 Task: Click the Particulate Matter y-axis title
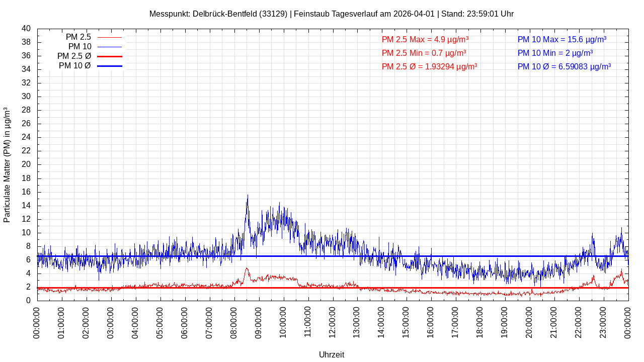tap(7, 165)
